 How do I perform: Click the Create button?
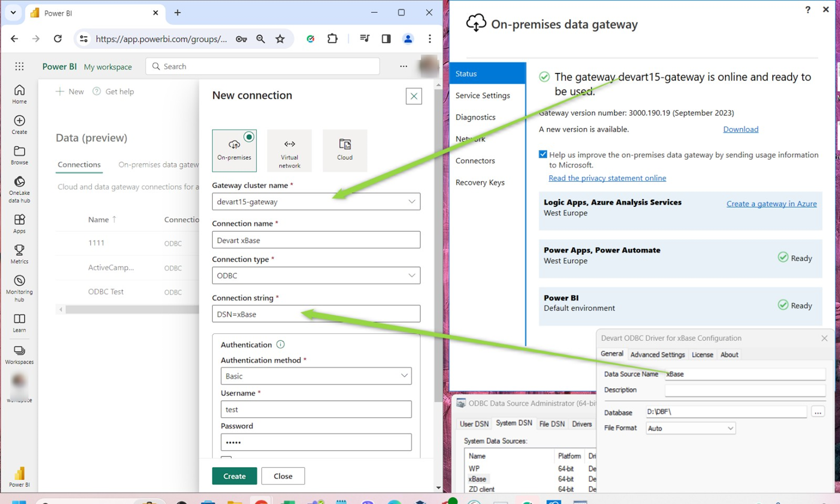[234, 476]
